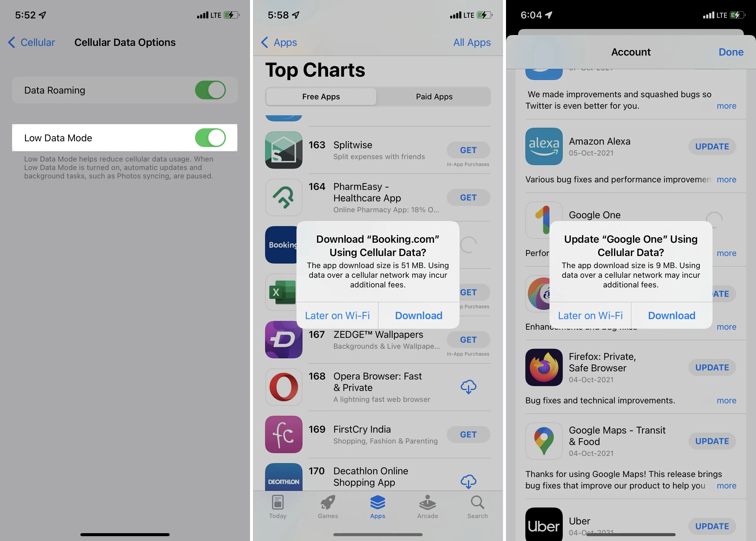Tap the Amazon Alexa UPDATE button
The image size is (756, 541).
click(x=712, y=146)
